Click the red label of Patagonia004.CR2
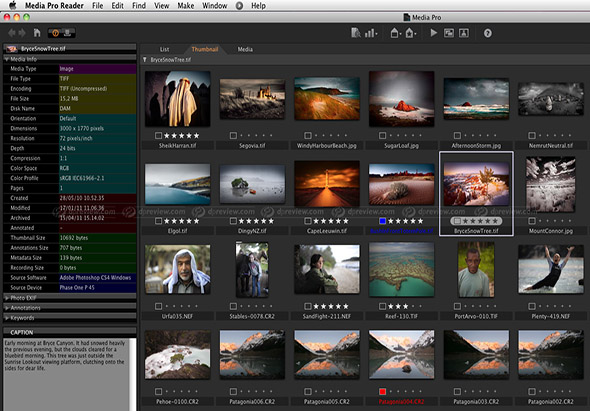This screenshot has width=590, height=411. coord(382,392)
